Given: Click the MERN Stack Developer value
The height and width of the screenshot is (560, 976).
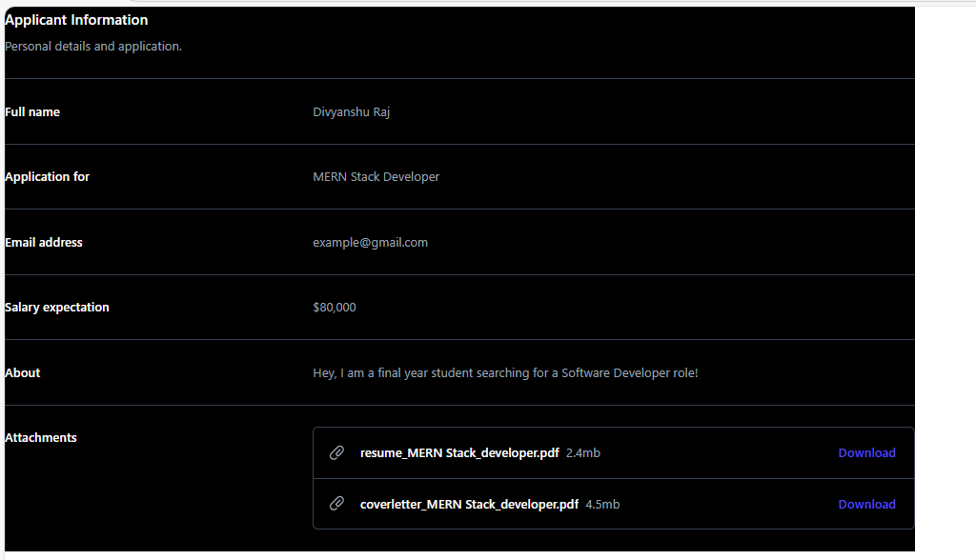Looking at the screenshot, I should [376, 177].
